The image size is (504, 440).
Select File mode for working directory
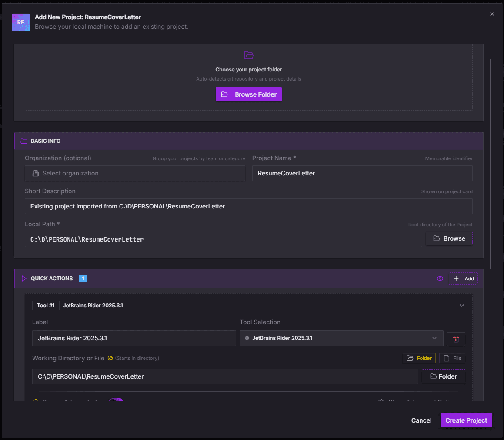tap(452, 358)
